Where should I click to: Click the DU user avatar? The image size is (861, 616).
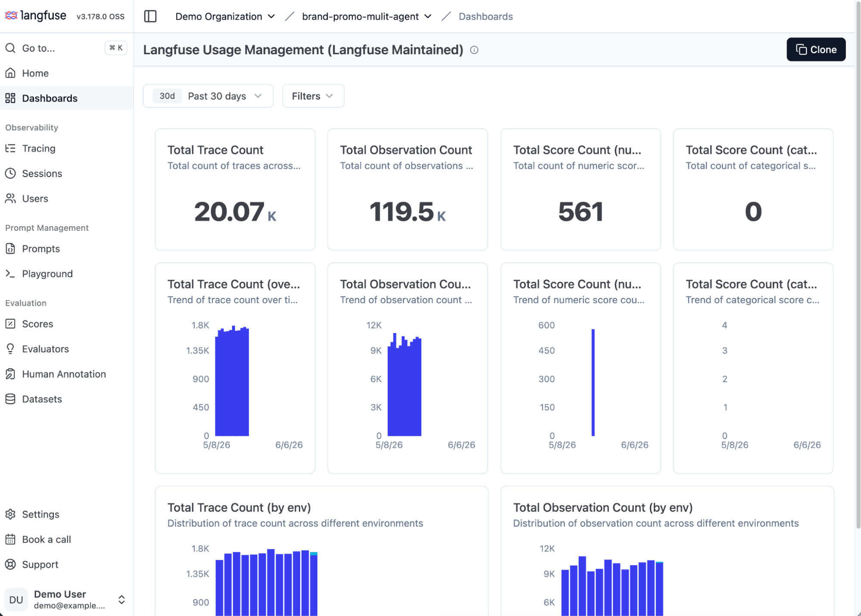tap(16, 600)
